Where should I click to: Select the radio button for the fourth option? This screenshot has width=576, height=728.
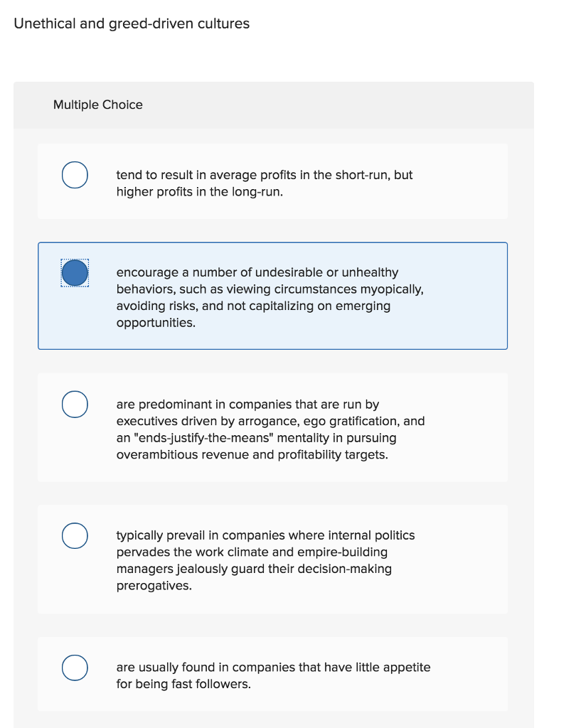pos(74,535)
